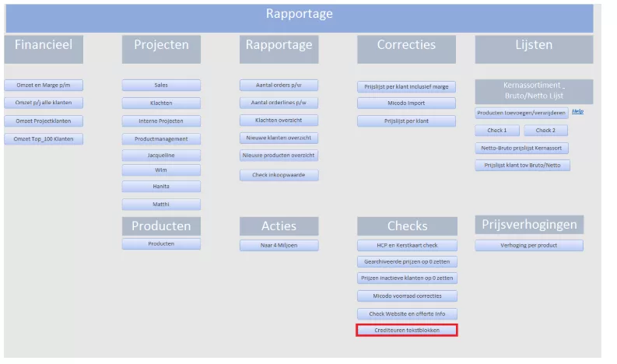Click the Correcties section header
Viewport: 617px width, 364px height.
click(x=406, y=49)
